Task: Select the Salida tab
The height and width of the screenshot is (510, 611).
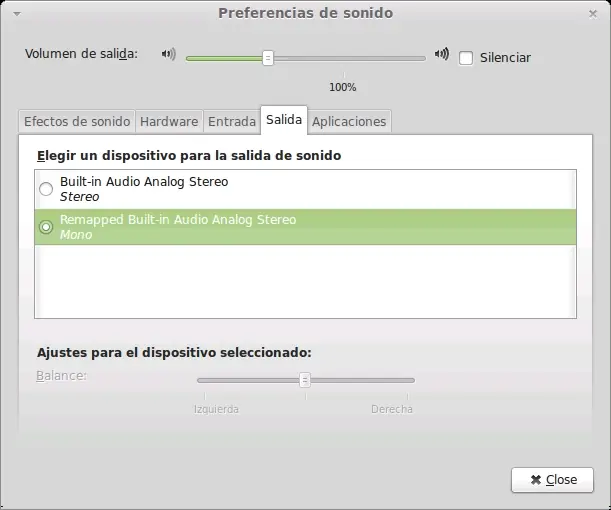Action: point(284,120)
